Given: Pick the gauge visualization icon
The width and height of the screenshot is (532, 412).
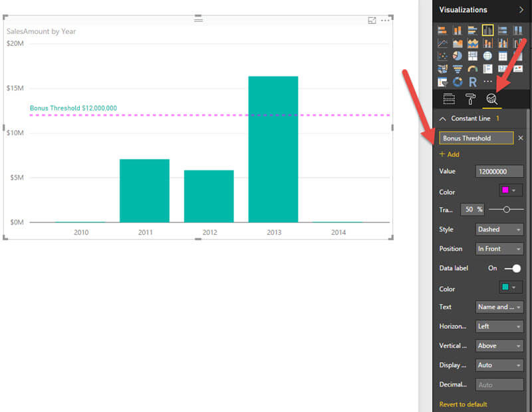Looking at the screenshot, I should (x=473, y=69).
